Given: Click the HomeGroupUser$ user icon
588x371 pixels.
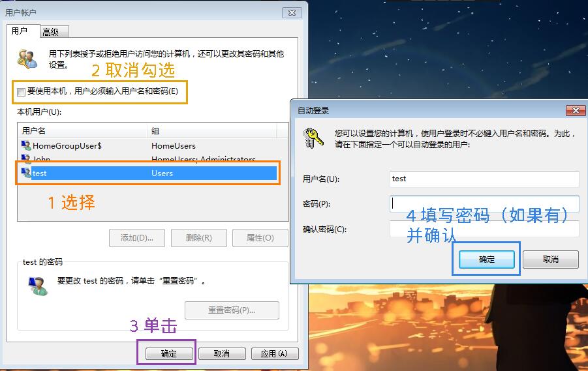Looking at the screenshot, I should pos(26,145).
